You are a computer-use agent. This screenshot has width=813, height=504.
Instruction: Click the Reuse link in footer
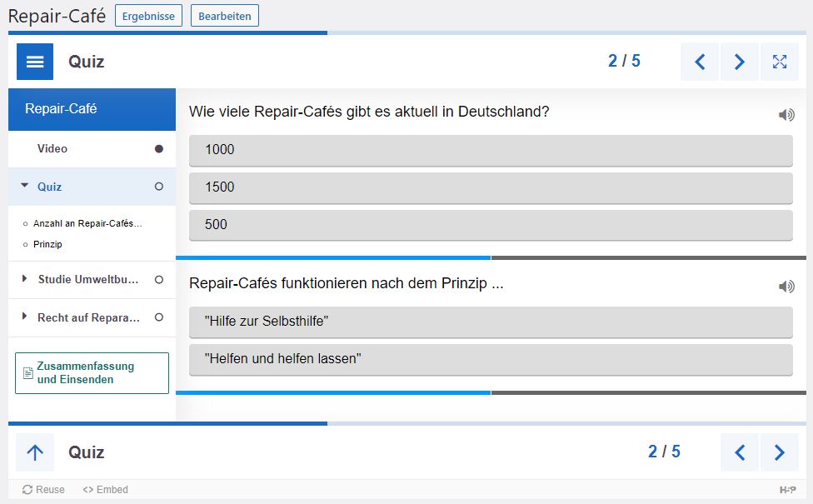(x=43, y=490)
